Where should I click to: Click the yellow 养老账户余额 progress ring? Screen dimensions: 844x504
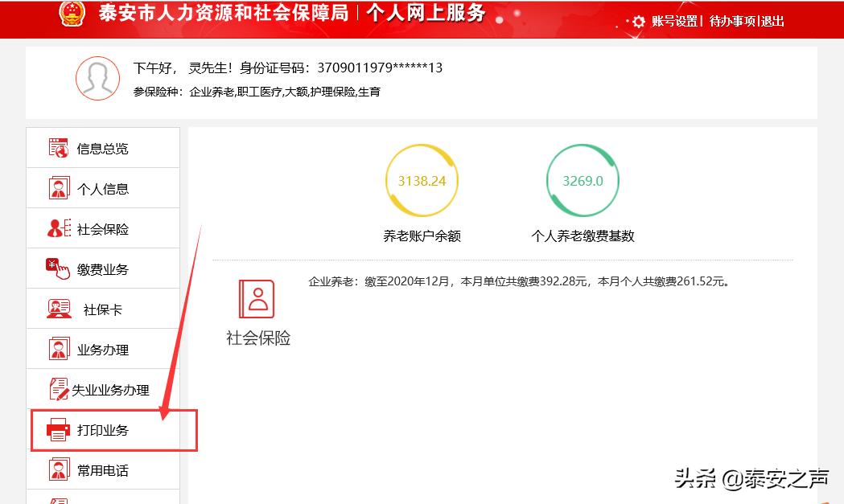(x=422, y=179)
